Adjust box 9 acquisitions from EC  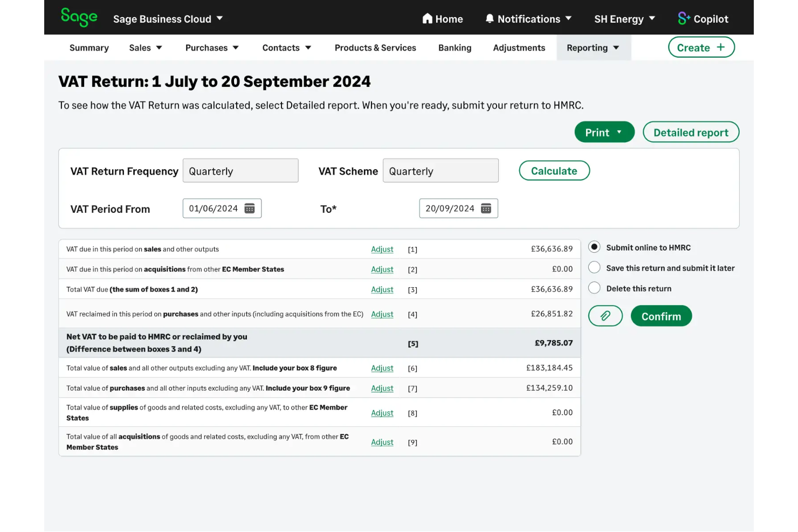(382, 442)
